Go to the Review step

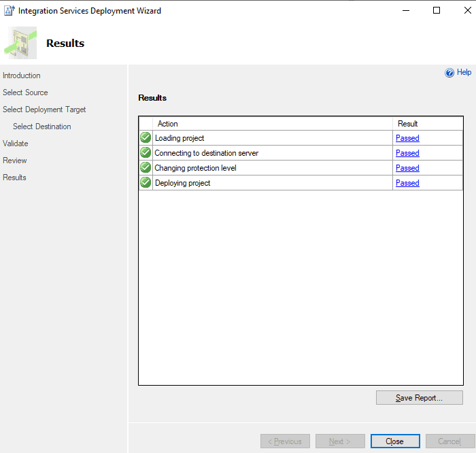(14, 161)
